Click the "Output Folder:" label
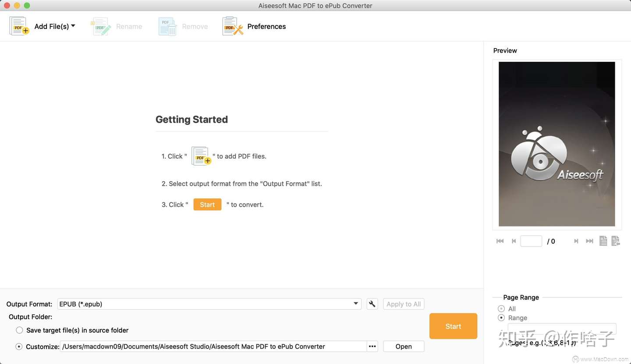 tap(30, 317)
